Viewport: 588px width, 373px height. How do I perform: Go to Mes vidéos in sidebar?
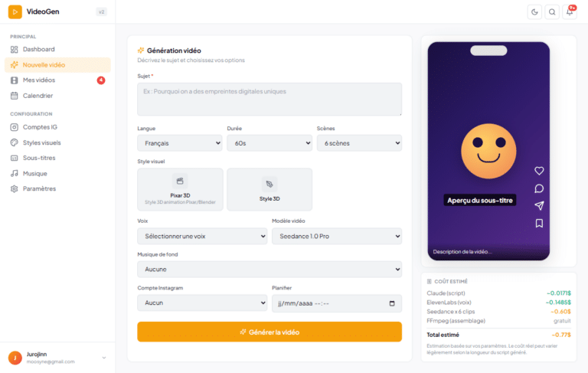point(38,80)
